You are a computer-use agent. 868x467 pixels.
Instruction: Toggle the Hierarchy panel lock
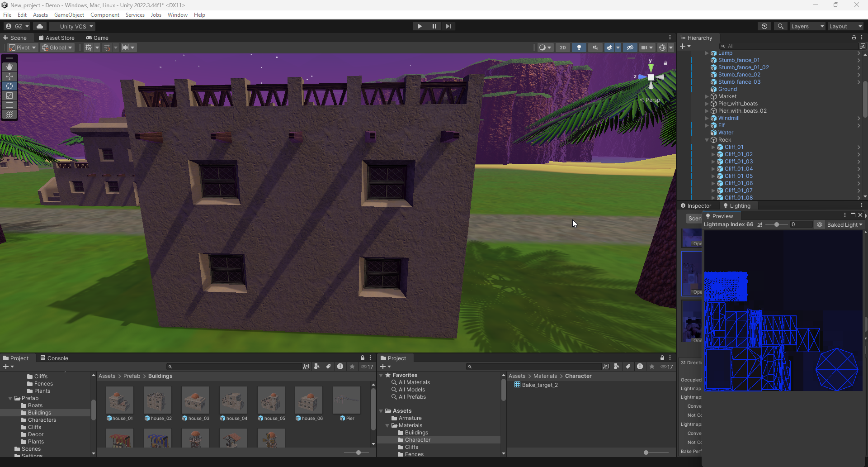point(854,38)
